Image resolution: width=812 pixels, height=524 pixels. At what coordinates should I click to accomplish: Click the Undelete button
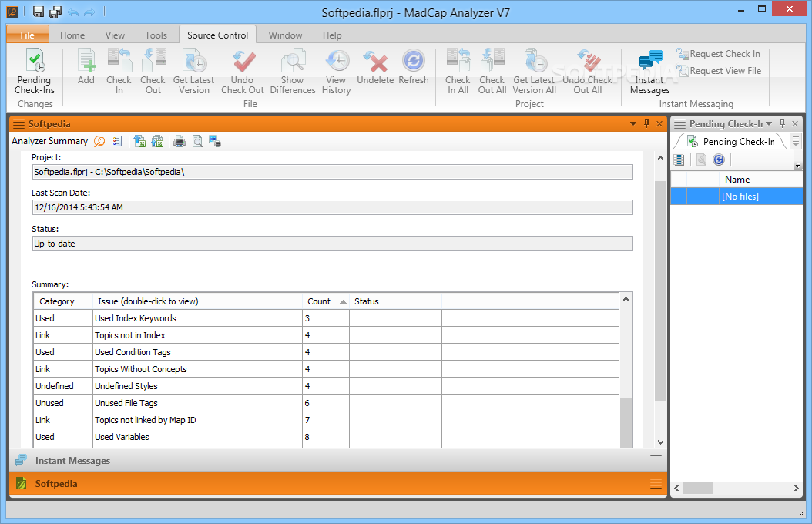tap(375, 67)
